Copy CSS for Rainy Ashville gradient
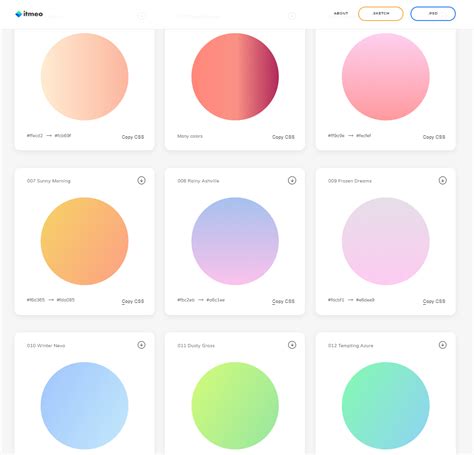Image resolution: width=474 pixels, height=455 pixels. coord(283,301)
